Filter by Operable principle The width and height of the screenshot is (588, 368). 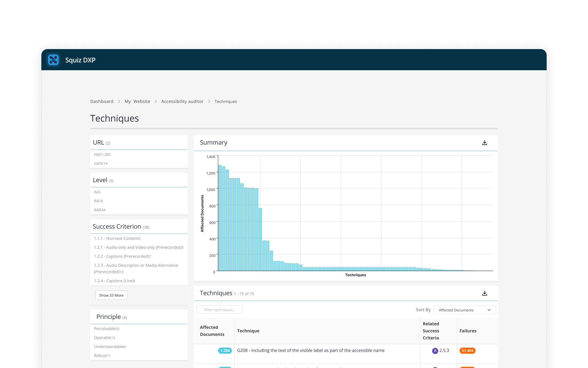tap(104, 338)
